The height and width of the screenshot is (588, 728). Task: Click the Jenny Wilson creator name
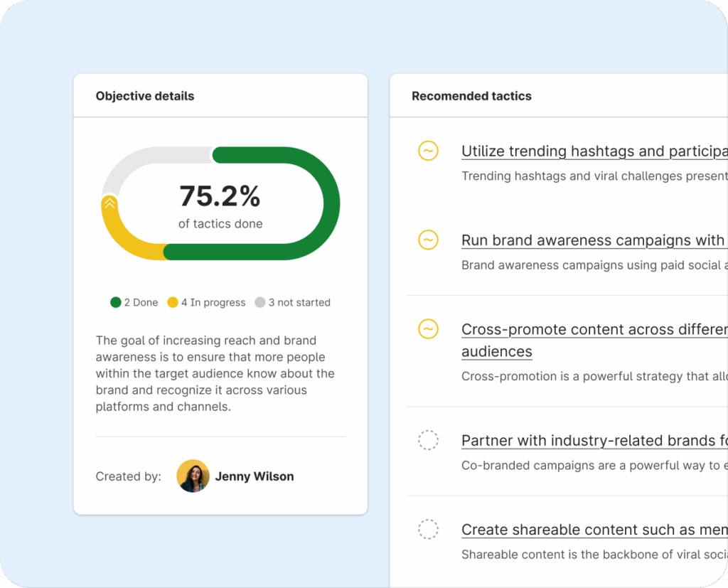click(x=255, y=476)
